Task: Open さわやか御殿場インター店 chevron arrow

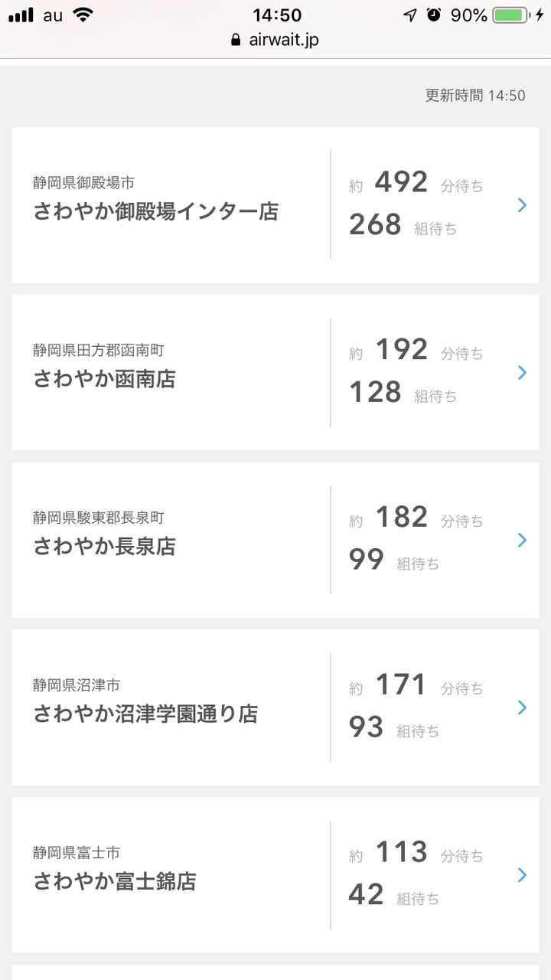Action: [x=522, y=204]
